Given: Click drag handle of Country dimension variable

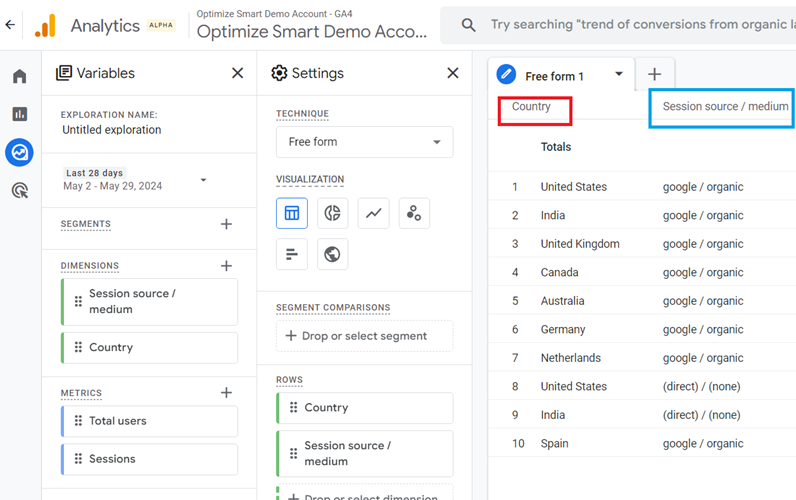Looking at the screenshot, I should click(78, 347).
